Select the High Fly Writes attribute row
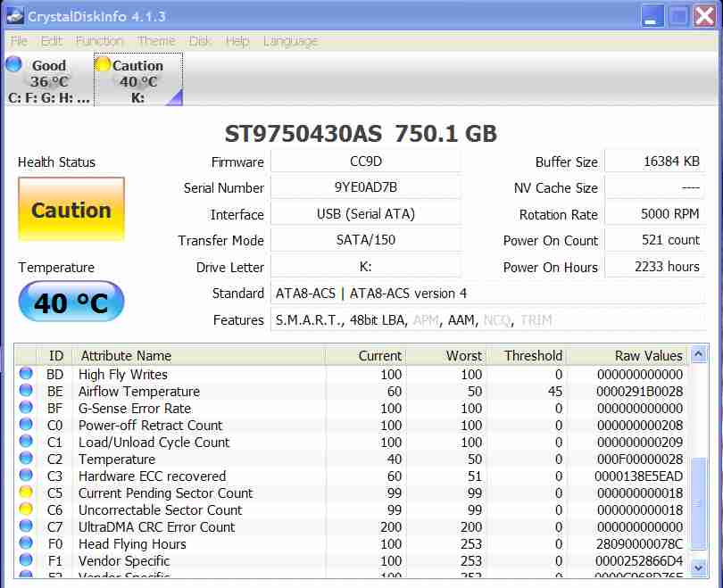 [x=352, y=374]
